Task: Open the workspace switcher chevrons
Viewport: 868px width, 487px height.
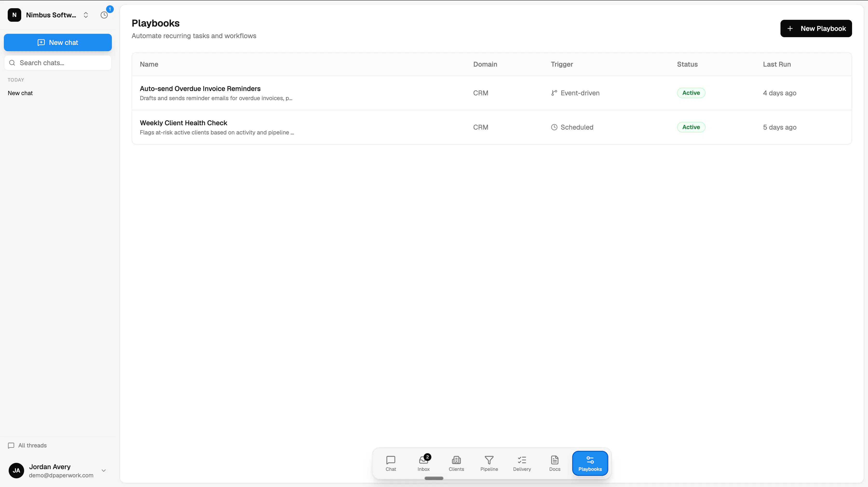Action: 86,15
